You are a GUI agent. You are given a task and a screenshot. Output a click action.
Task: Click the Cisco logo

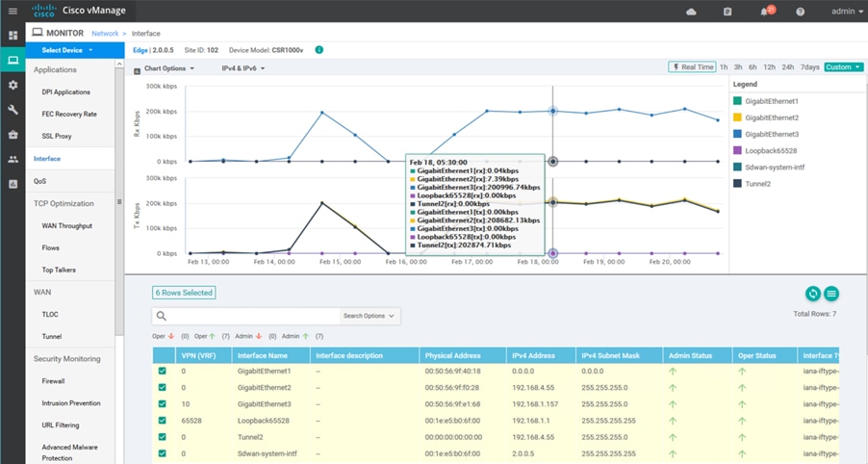tap(43, 11)
